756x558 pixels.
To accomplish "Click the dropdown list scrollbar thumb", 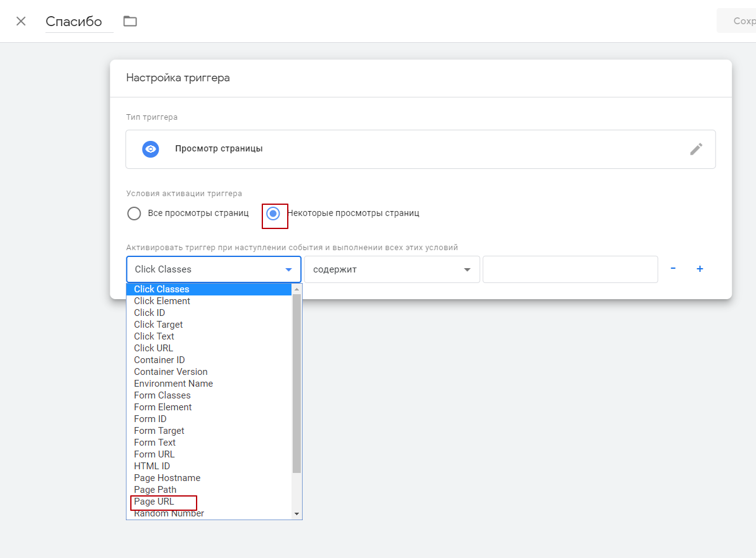I will coord(296,384).
